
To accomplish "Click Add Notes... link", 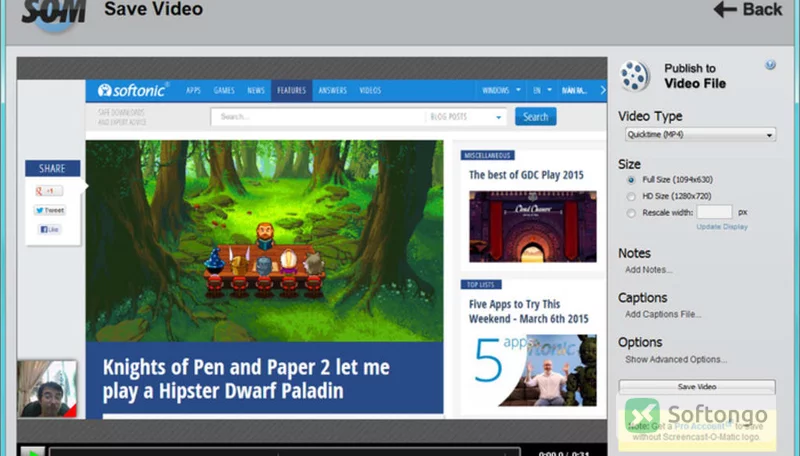I will (x=648, y=270).
